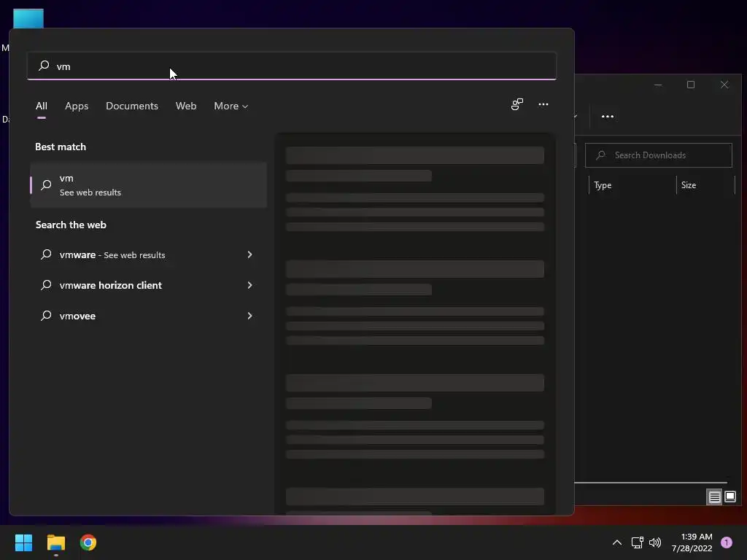Open File Explorer's See more ellipsis menu
Screen dimensions: 747x560
coord(608,117)
